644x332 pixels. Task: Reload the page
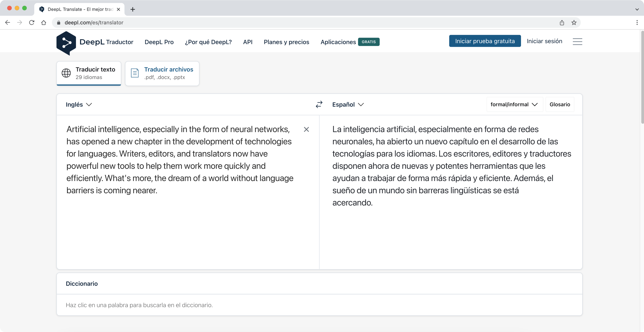[32, 23]
